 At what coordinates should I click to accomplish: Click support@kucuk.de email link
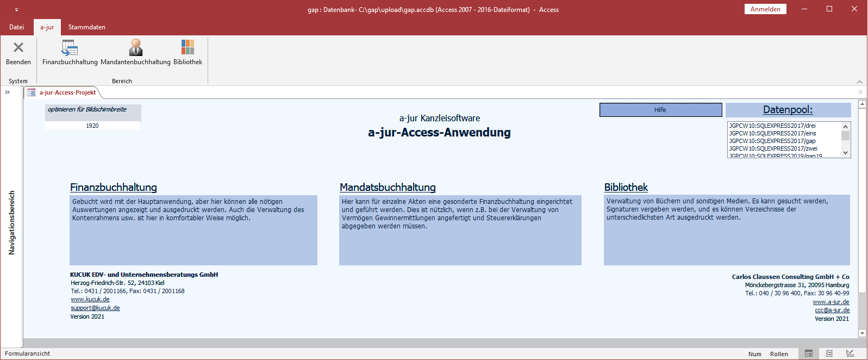pos(95,308)
